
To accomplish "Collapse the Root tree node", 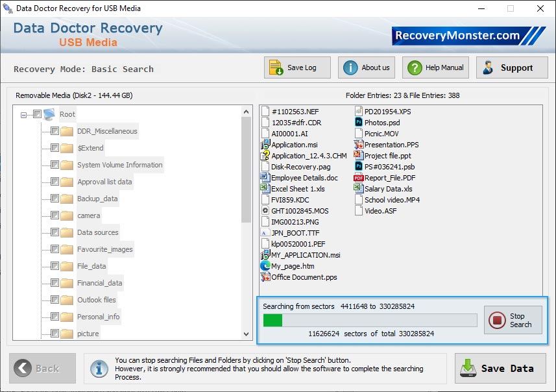I will [x=23, y=114].
